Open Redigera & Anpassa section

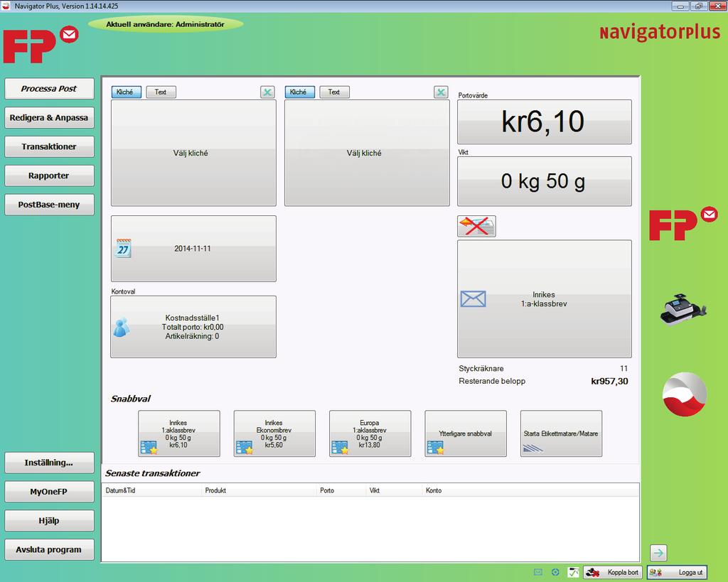click(x=49, y=117)
